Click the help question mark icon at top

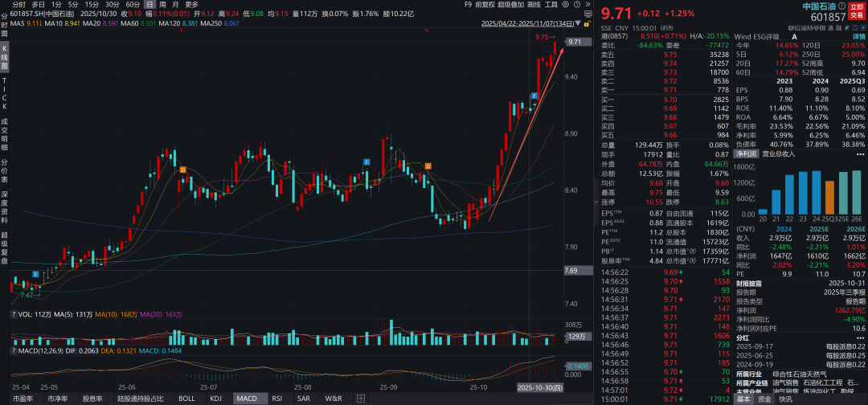tap(577, 4)
